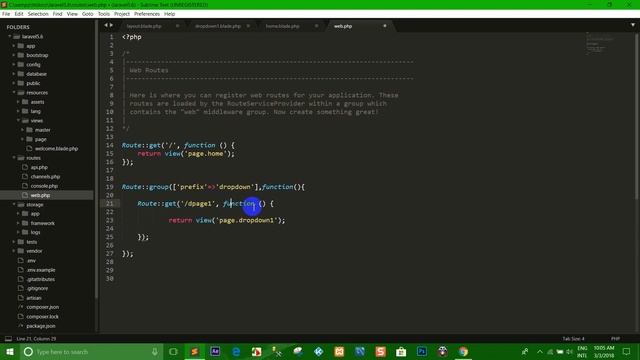Image resolution: width=640 pixels, height=360 pixels.
Task: Click the next tab arrow
Action: coord(111,25)
